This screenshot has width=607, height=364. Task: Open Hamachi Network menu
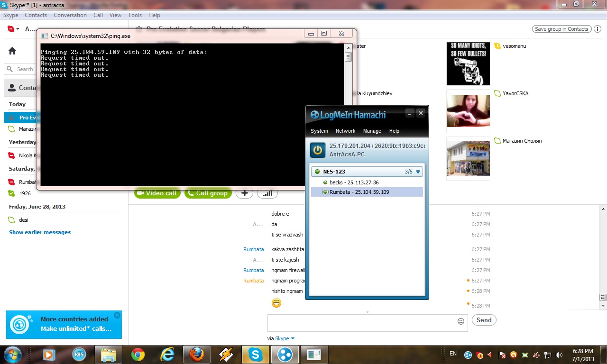coord(345,131)
